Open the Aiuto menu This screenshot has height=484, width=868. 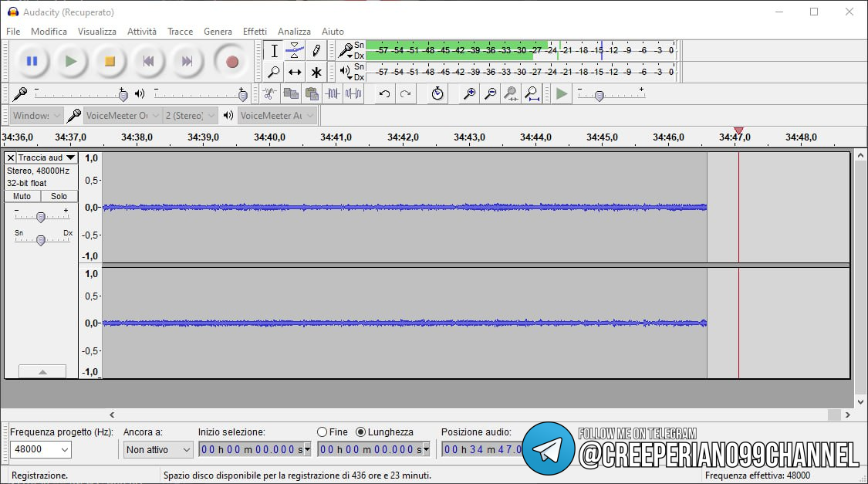333,32
